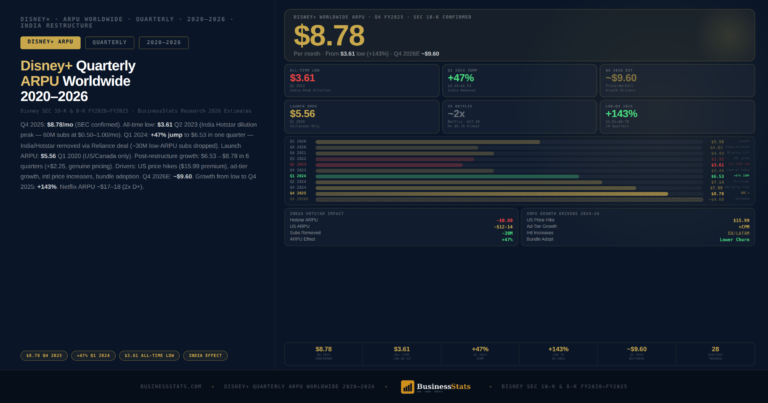768x403 pixels.
Task: Select the 2020–2026 tag
Action: tap(164, 43)
